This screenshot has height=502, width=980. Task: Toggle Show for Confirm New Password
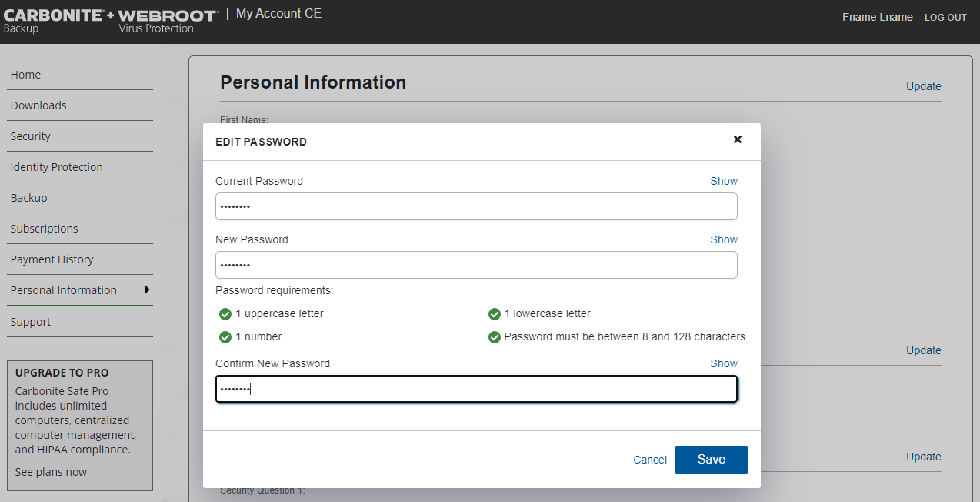click(723, 364)
